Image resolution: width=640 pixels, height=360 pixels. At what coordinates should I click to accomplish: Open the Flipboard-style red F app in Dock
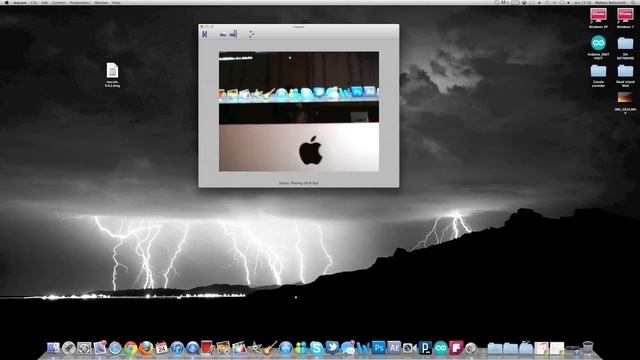[x=456, y=348]
